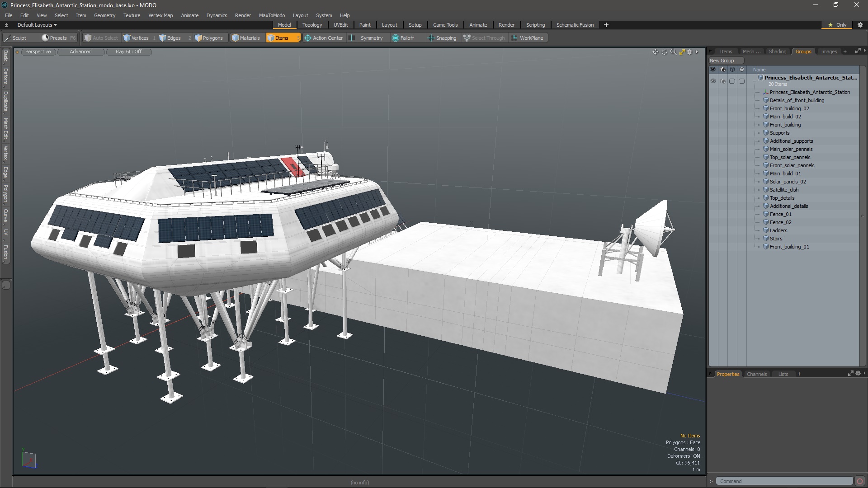Toggle render camera for the Princess_Elisabeth group

coord(722,81)
